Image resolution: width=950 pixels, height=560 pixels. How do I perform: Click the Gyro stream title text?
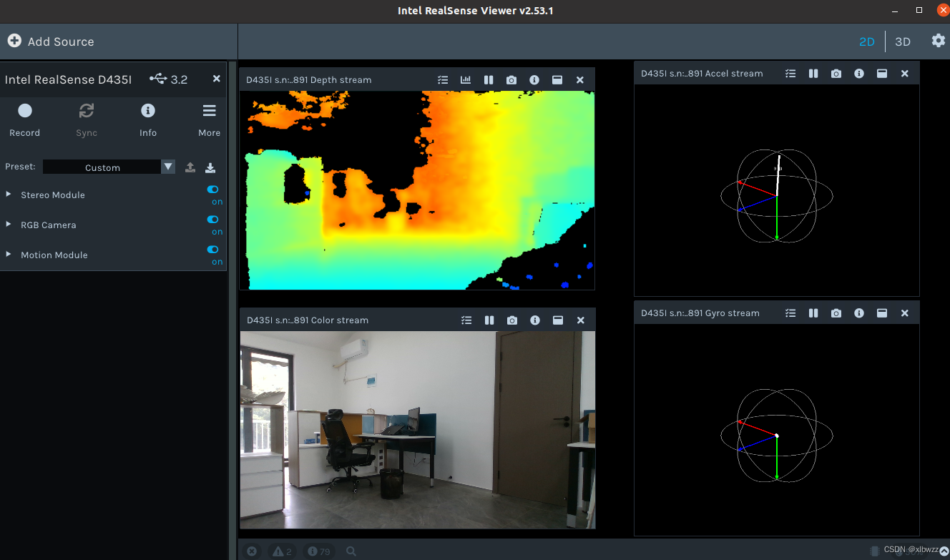pos(700,313)
